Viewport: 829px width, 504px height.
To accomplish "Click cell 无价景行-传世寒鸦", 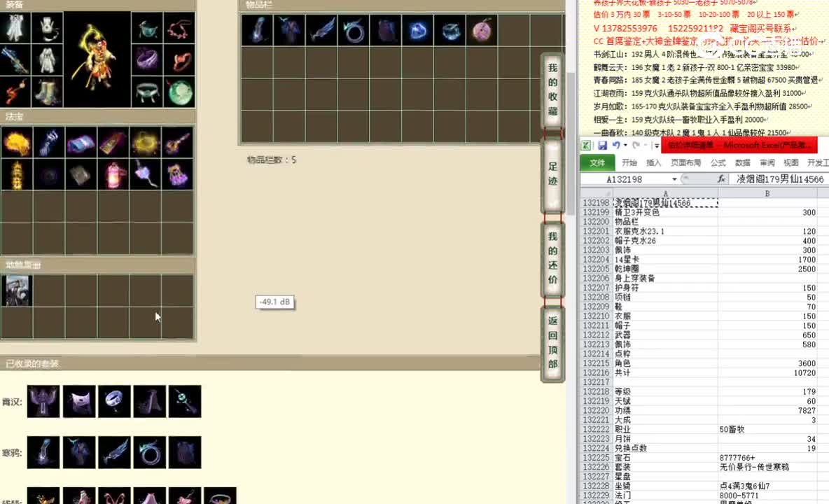I will pos(767,467).
